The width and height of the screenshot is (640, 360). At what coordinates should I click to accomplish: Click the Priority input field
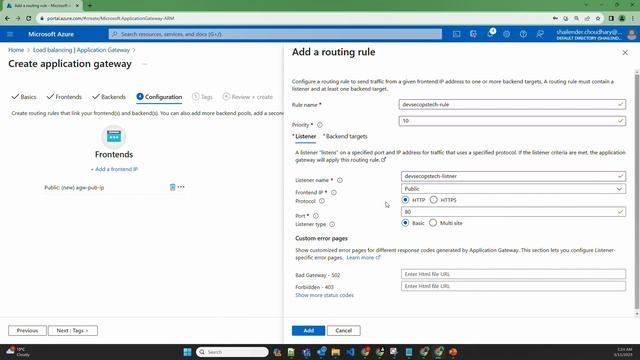[x=512, y=121]
